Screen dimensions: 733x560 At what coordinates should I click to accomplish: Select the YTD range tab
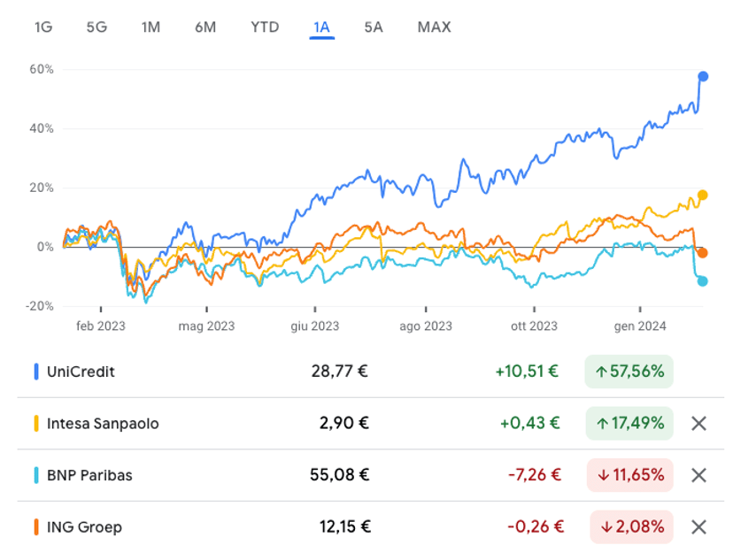[x=265, y=27]
